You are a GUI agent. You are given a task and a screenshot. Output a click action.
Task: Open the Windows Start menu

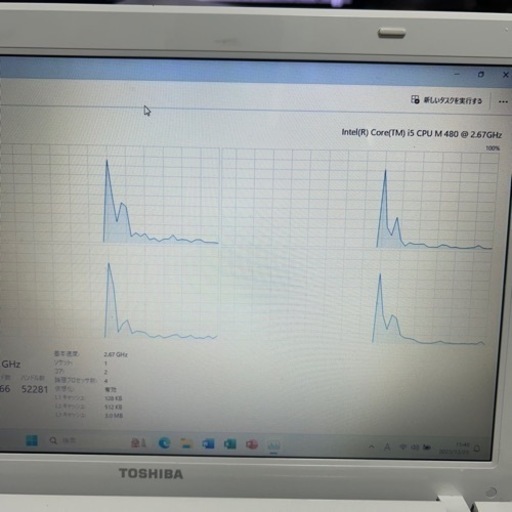32,441
